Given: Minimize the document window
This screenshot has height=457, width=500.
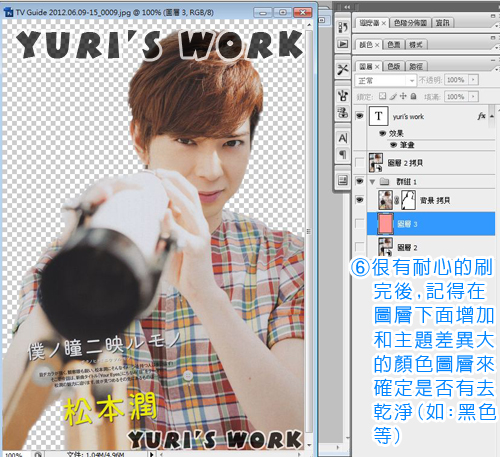Looking at the screenshot, I should pos(263,13).
